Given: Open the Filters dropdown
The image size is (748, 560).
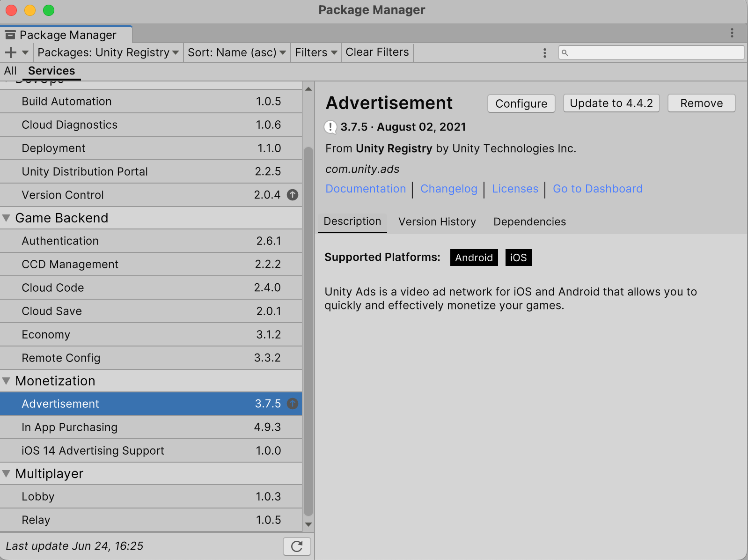Looking at the screenshot, I should (316, 52).
